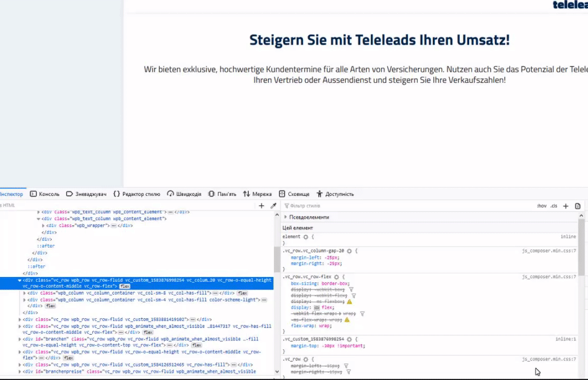Collapse the highlighted vc_row div node
This screenshot has height=380, width=588.
(19, 280)
